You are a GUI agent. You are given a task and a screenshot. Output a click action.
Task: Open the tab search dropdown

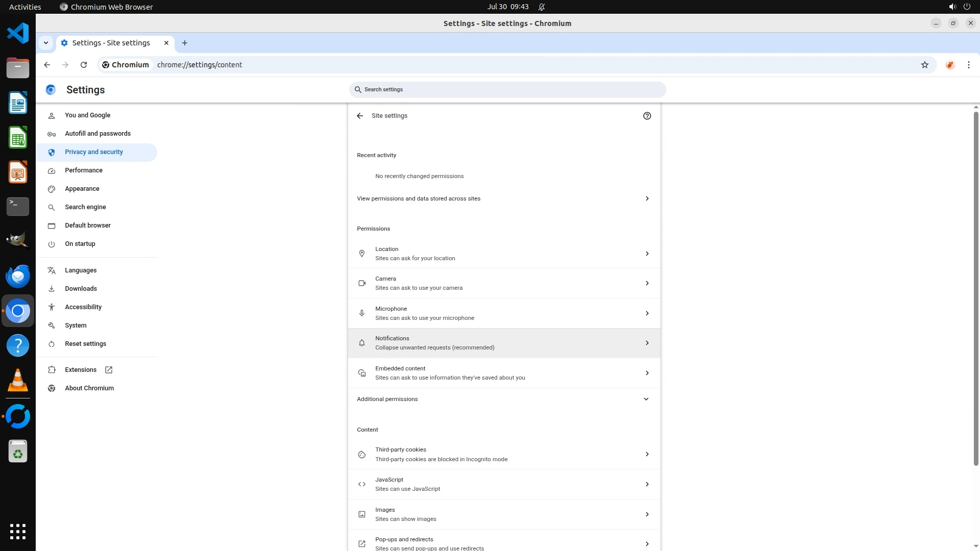[x=46, y=43]
